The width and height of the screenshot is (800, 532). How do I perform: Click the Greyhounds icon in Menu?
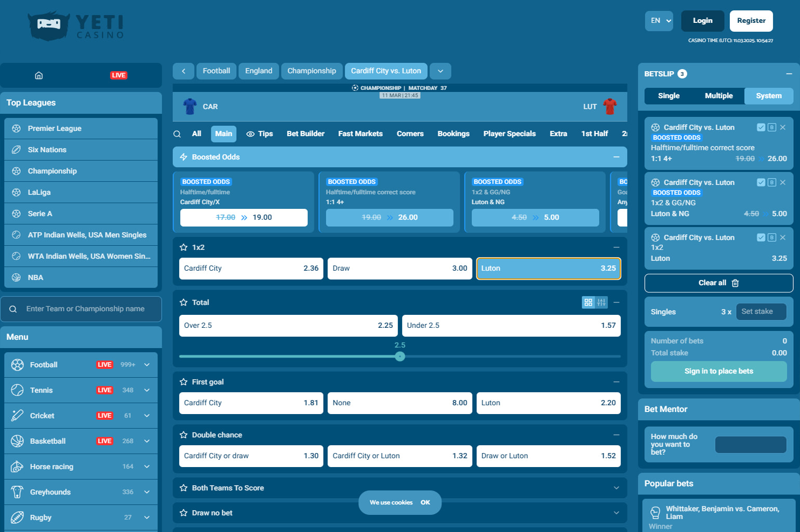pyautogui.click(x=17, y=492)
